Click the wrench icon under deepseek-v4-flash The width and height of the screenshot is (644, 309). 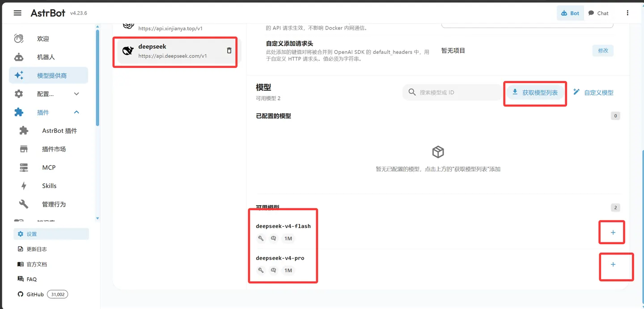pos(261,238)
